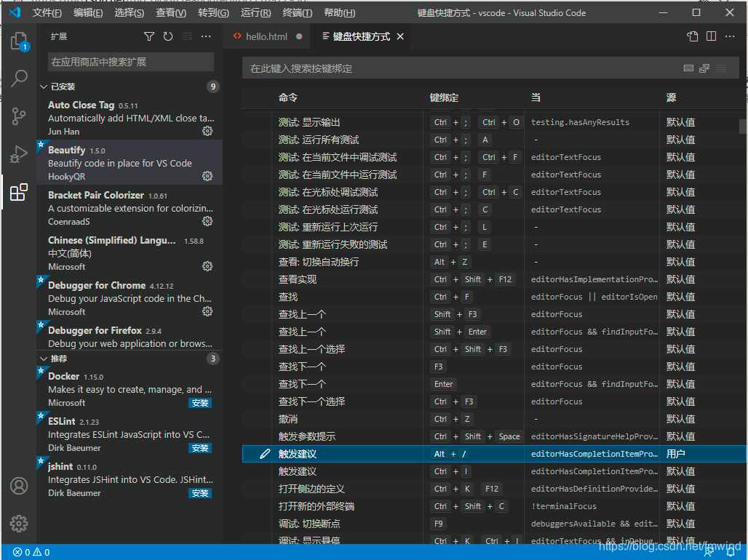Sort by the 命令 column header
Viewport: 748px width, 560px height.
coord(288,97)
